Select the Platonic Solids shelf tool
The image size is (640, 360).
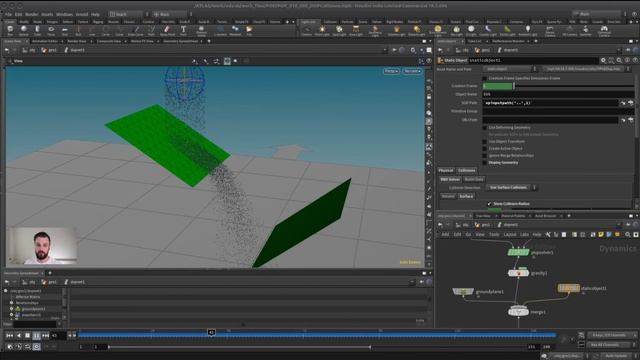point(201,30)
